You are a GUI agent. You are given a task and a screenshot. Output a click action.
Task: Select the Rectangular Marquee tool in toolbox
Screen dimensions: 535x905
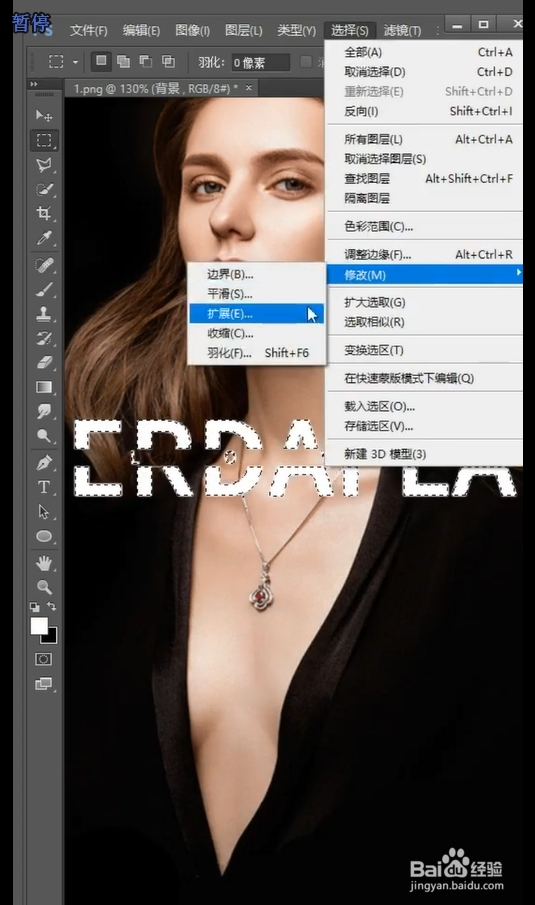click(44, 140)
